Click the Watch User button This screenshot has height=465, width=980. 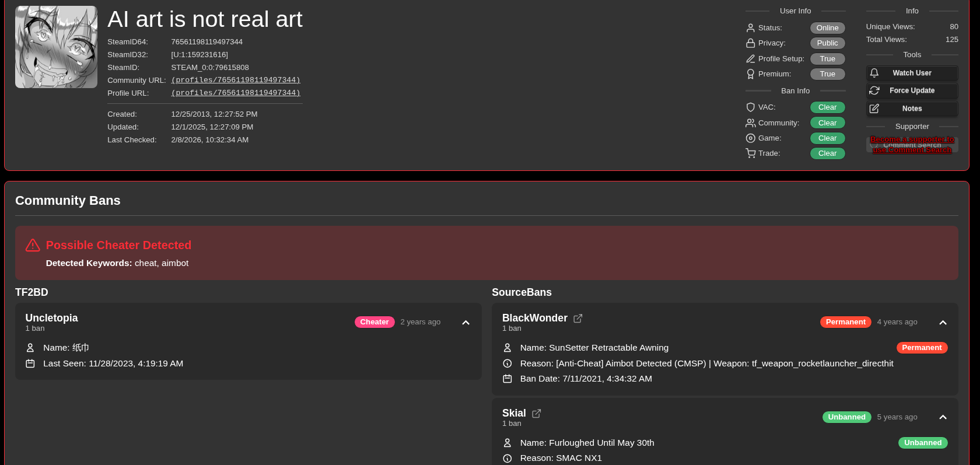point(912,73)
